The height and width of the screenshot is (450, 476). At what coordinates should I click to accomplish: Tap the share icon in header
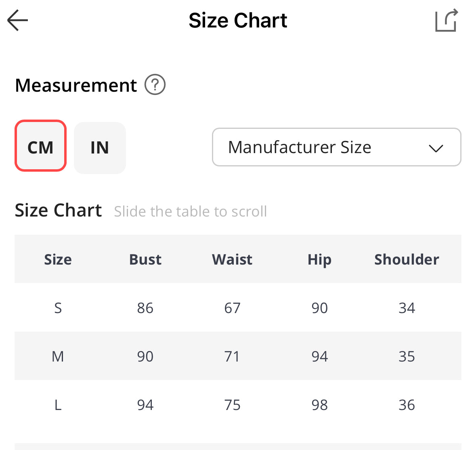point(446,20)
